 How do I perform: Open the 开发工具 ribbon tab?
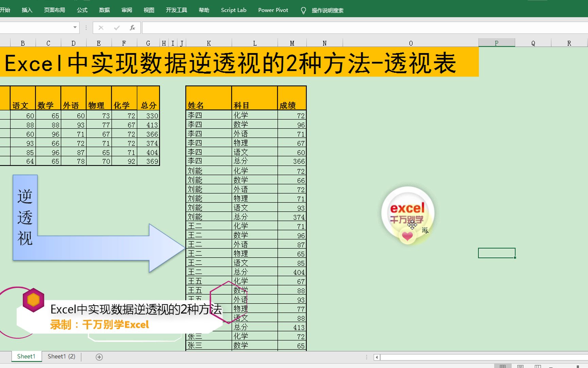click(176, 10)
